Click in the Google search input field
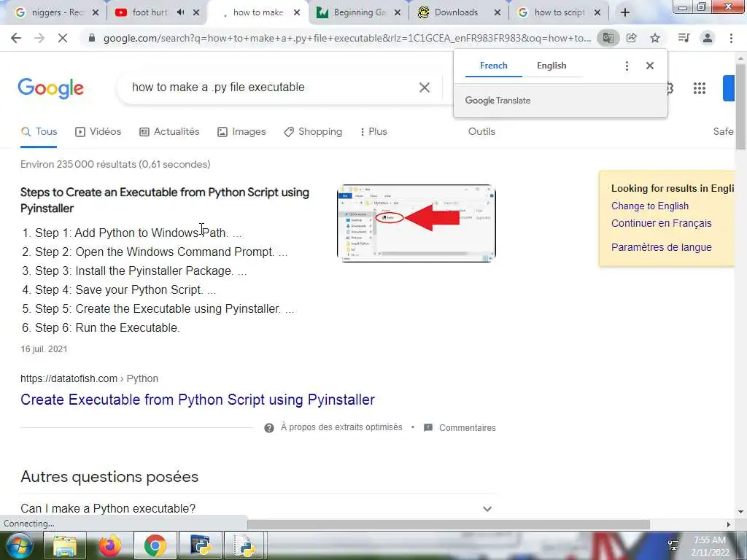The image size is (747, 560). click(x=267, y=87)
